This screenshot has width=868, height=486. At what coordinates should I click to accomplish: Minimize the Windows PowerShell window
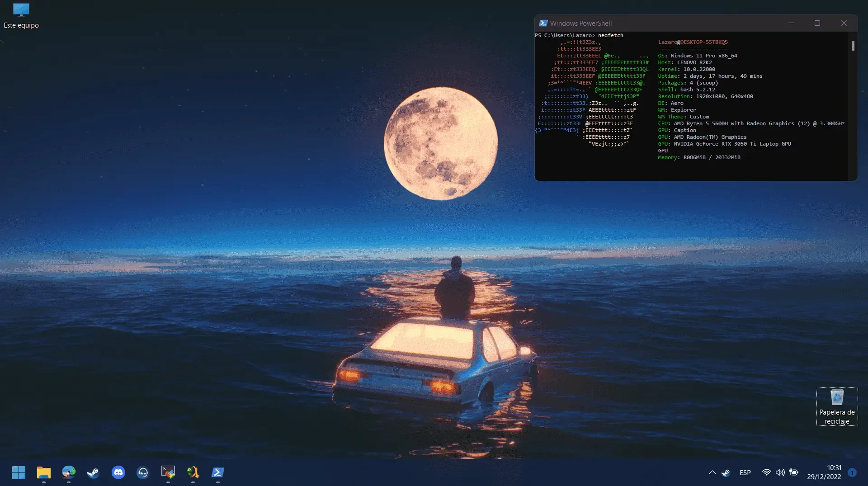pyautogui.click(x=791, y=23)
